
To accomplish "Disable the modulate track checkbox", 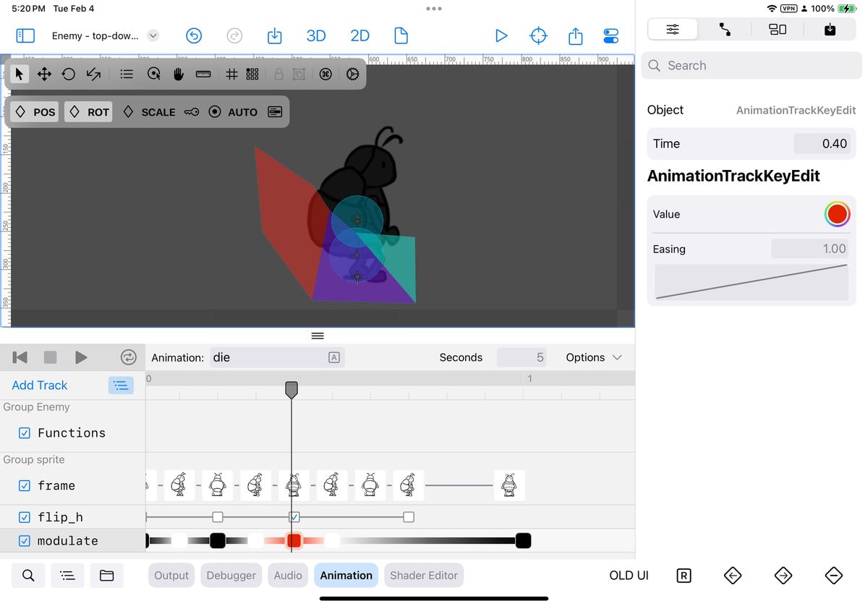I will pyautogui.click(x=24, y=541).
